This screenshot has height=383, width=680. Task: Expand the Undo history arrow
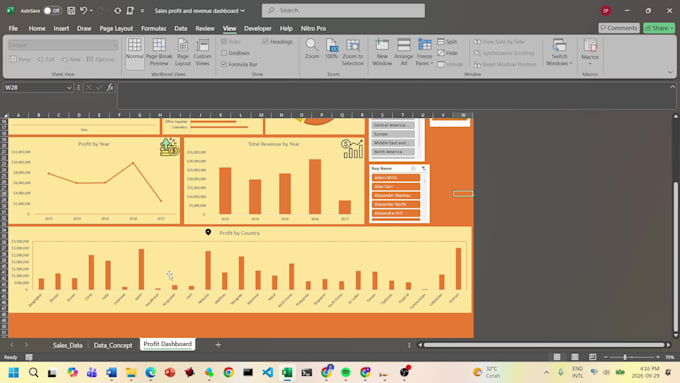(91, 10)
